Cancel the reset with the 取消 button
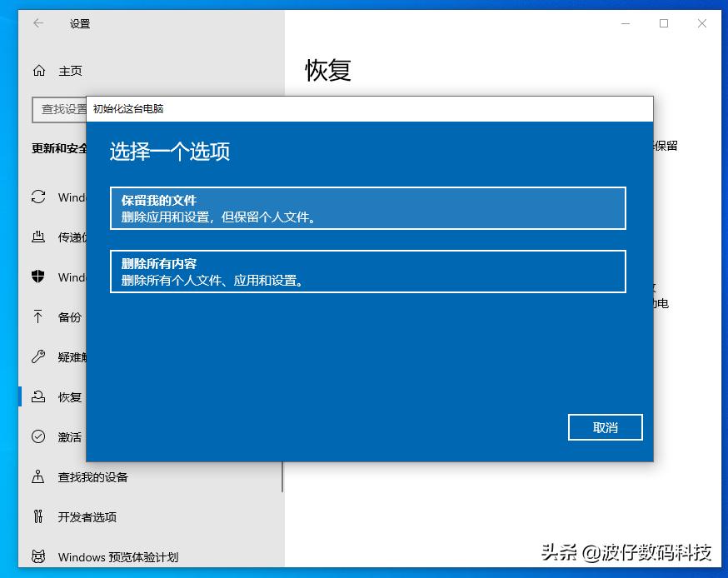 (x=605, y=426)
